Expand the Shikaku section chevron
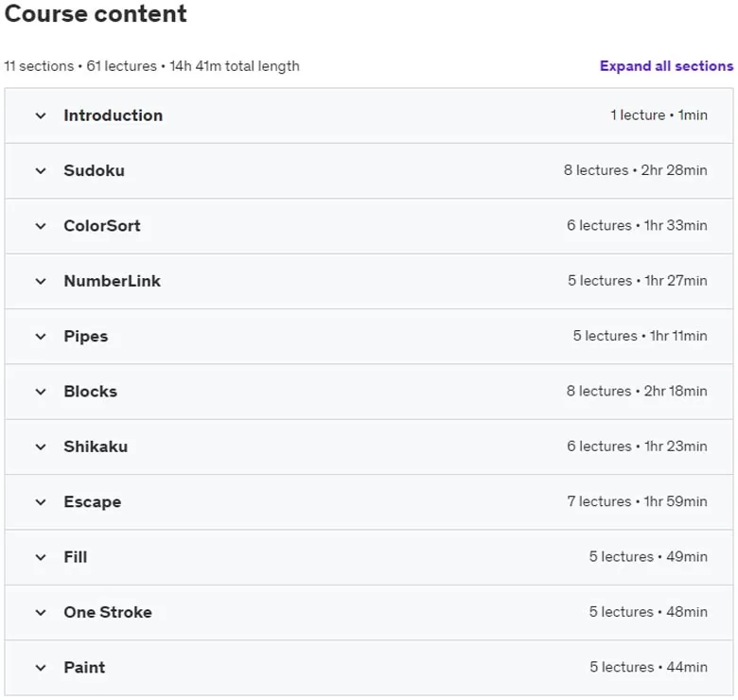The width and height of the screenshot is (738, 700). coord(41,446)
